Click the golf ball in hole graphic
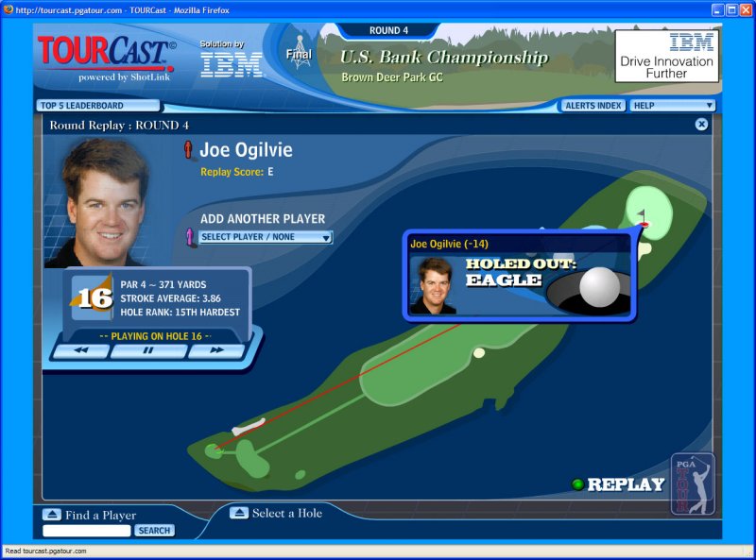 pos(599,287)
